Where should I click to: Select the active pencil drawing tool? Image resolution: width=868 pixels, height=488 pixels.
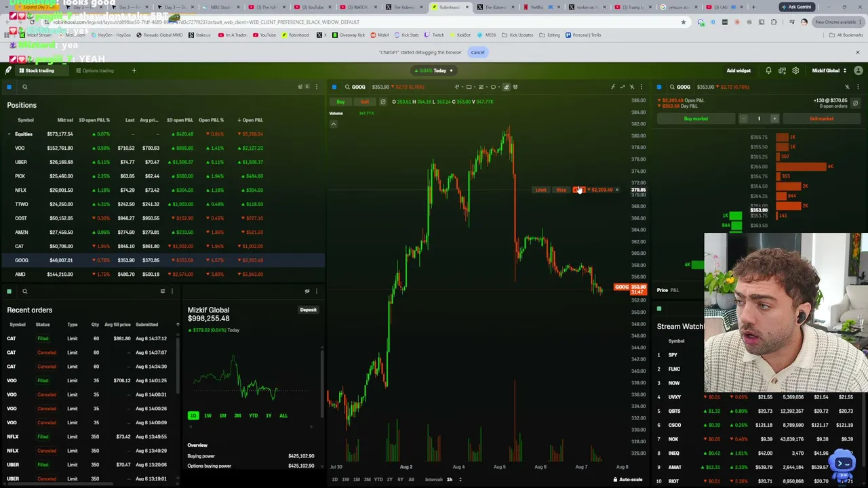(x=506, y=87)
